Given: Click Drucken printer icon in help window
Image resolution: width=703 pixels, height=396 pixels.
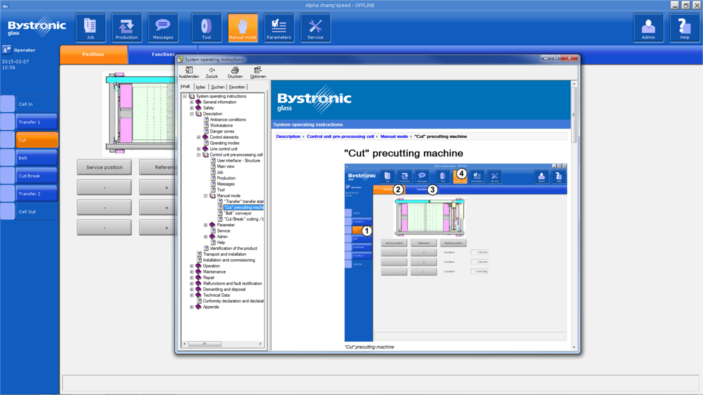Looking at the screenshot, I should coord(234,72).
